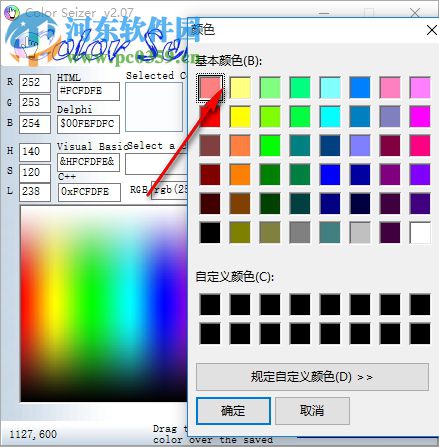Viewport: 439px width, 447px height.
Task: Select the last custom color slot in second row
Action: (x=420, y=334)
